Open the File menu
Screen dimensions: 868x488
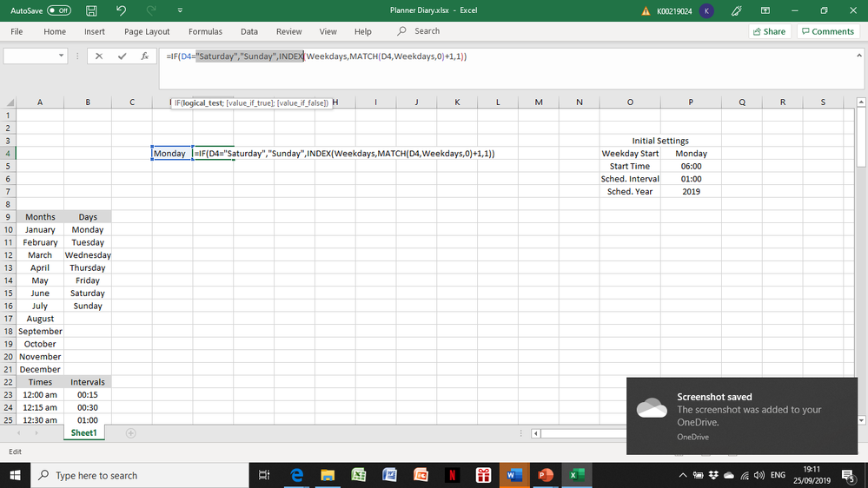pyautogui.click(x=17, y=31)
